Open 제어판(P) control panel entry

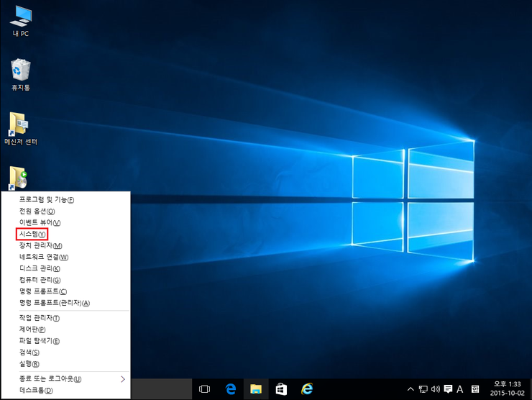(x=66, y=329)
